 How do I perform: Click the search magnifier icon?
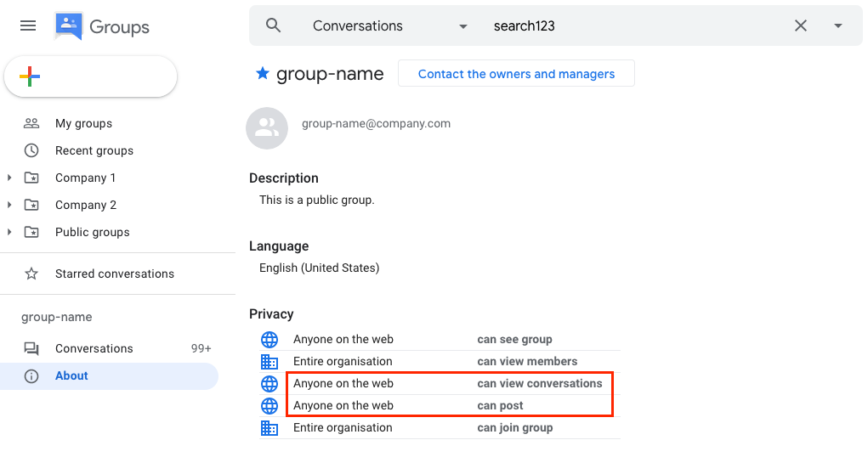point(273,25)
